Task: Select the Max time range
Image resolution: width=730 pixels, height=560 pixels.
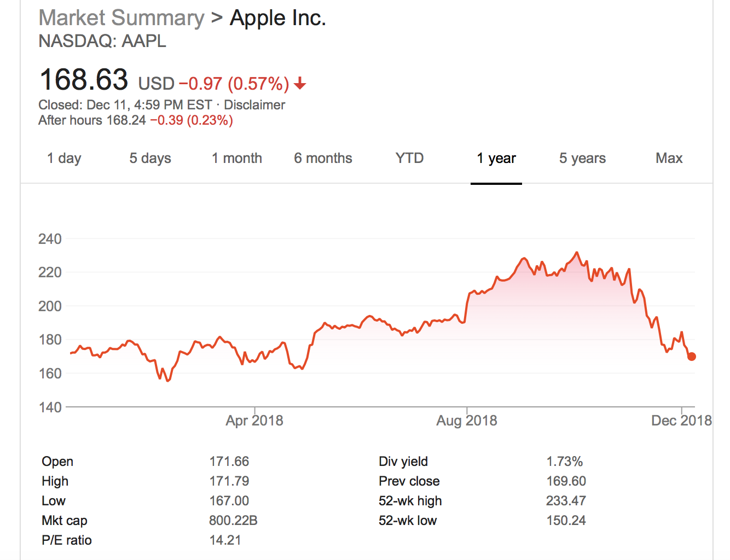Action: pos(669,159)
